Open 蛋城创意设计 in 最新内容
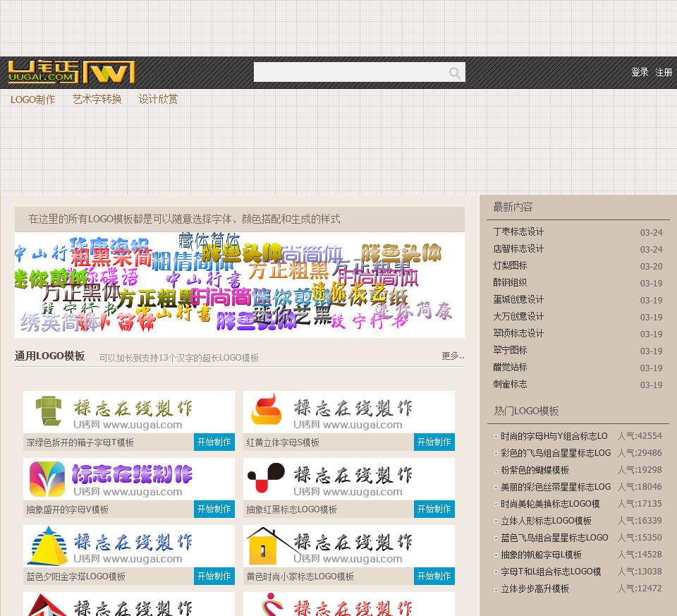Image resolution: width=677 pixels, height=616 pixels. click(x=518, y=299)
